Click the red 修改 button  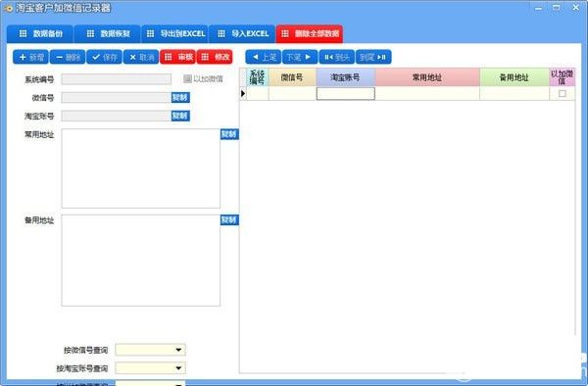point(215,57)
